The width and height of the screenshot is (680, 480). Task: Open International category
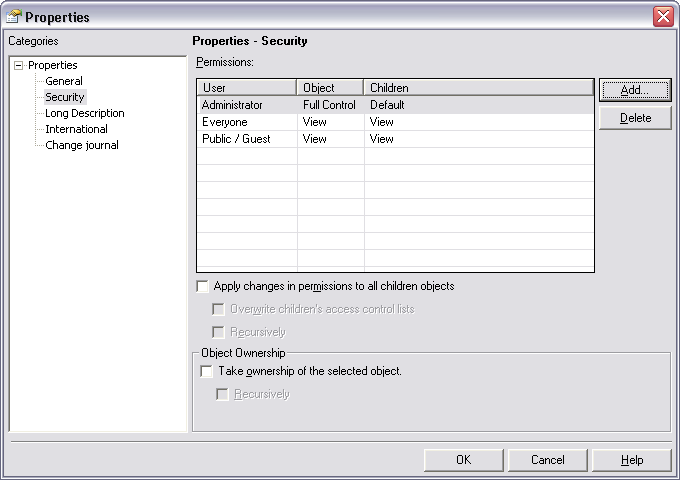point(76,129)
